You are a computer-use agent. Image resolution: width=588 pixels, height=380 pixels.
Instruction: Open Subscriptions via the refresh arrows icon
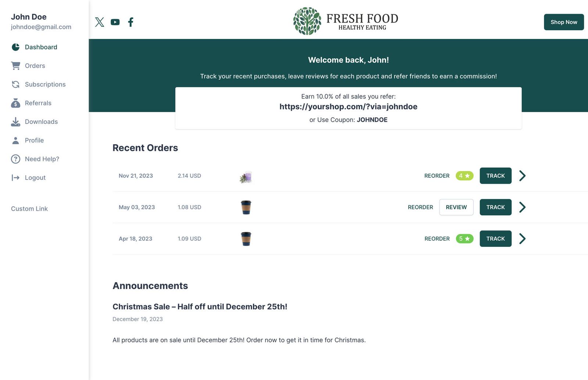coord(15,84)
